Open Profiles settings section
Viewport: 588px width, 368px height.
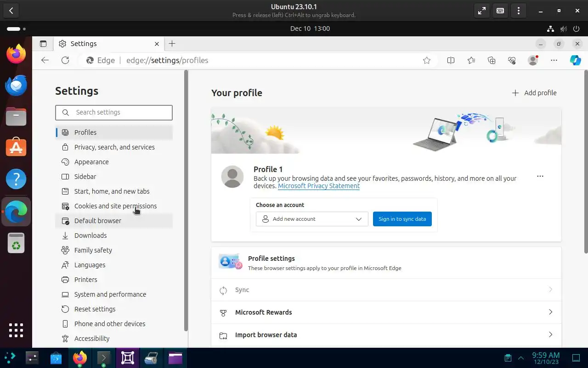click(x=114, y=132)
